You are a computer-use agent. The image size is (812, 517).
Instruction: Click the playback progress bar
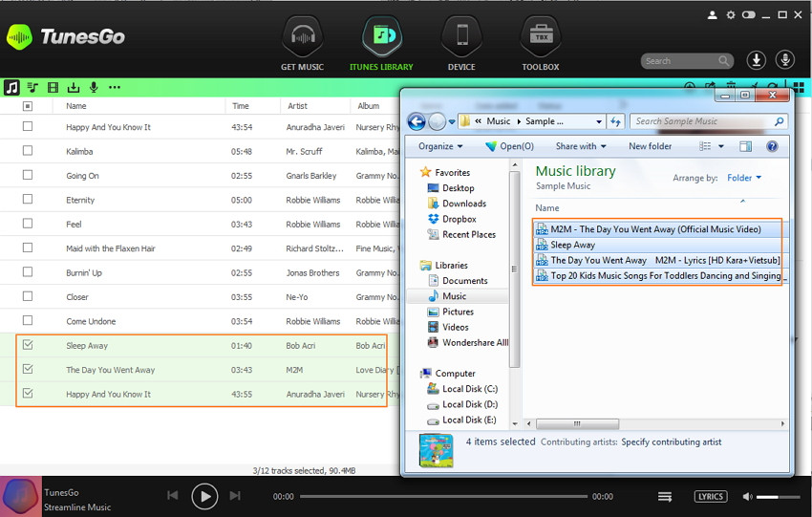[x=443, y=496]
